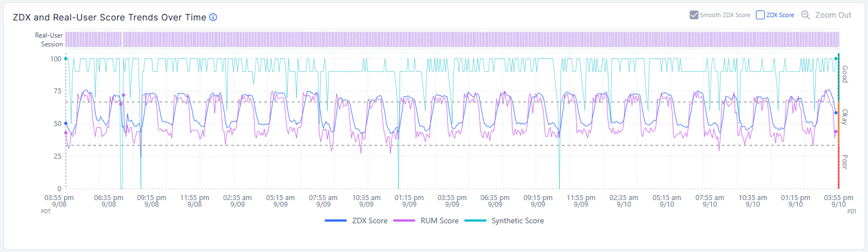This screenshot has height=252, width=868.
Task: Click the 'Poor' range label
Action: pyautogui.click(x=845, y=162)
